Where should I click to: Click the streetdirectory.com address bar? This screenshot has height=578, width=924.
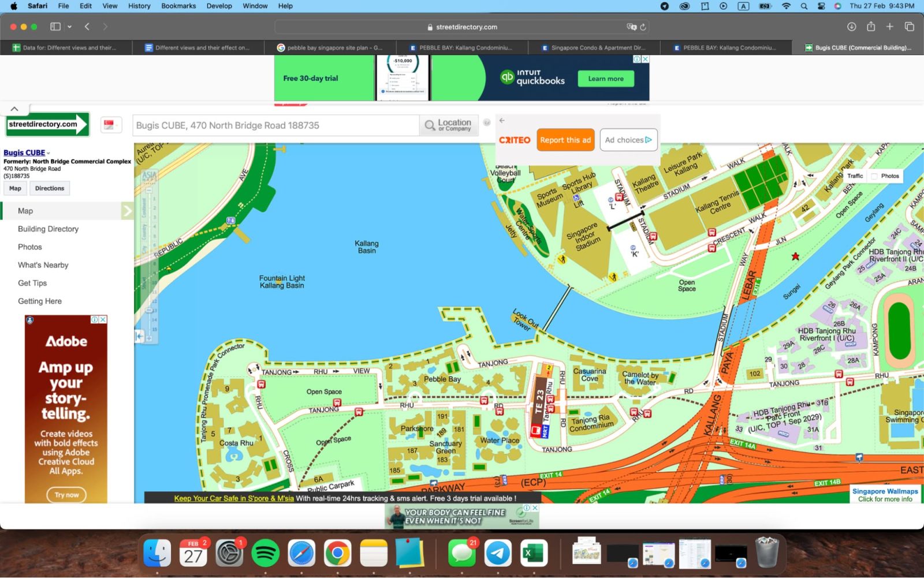pyautogui.click(x=462, y=27)
